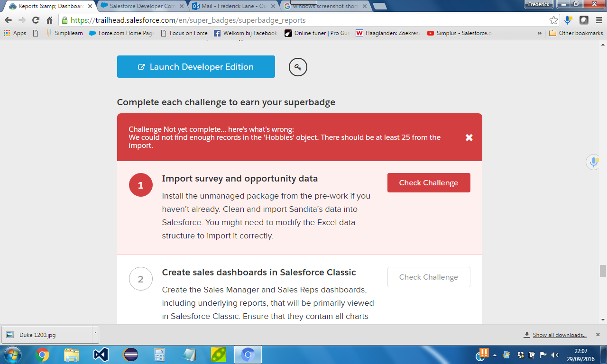Go to the browser home page
The height and width of the screenshot is (364, 607).
click(x=49, y=20)
